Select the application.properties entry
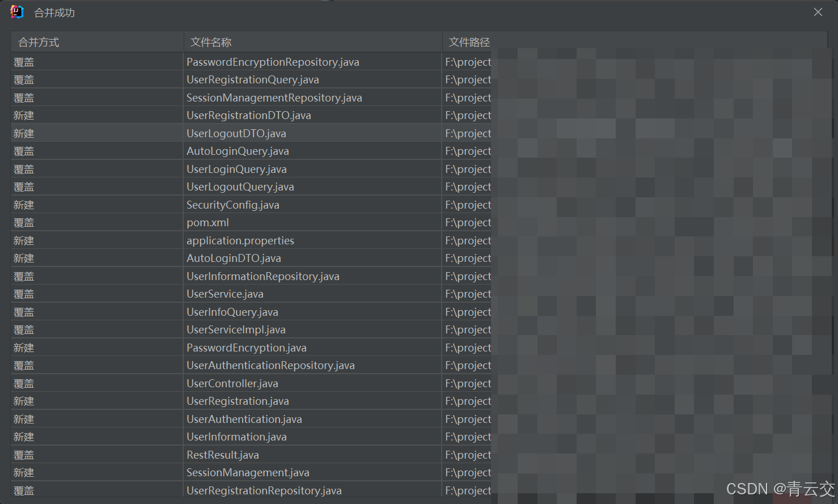 coord(240,240)
